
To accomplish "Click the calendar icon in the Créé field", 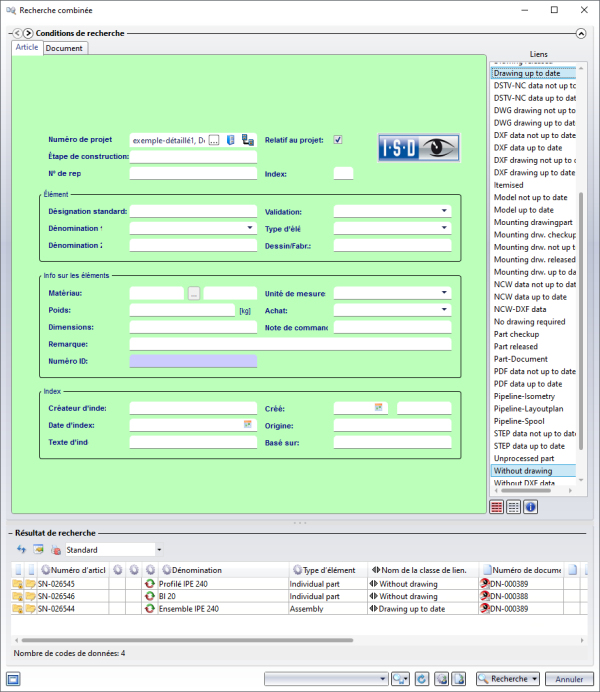I will tap(379, 408).
